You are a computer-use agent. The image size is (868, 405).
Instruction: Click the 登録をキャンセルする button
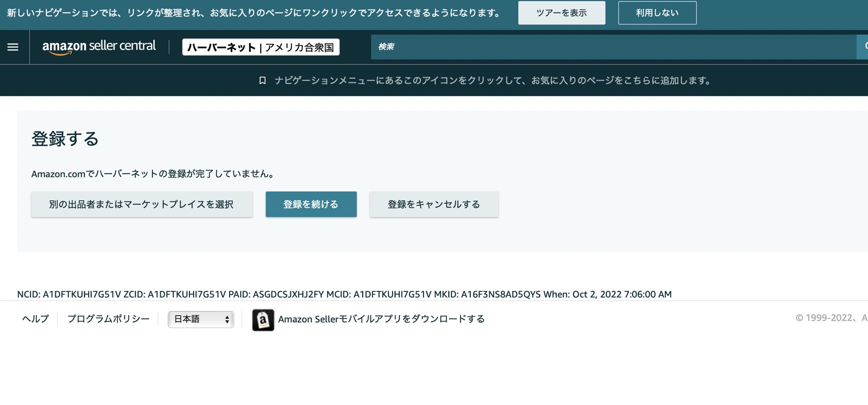coord(434,204)
